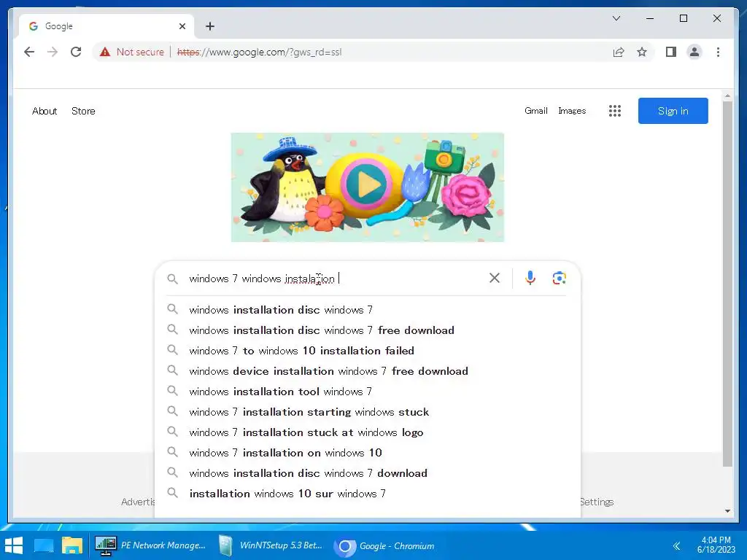Click the browser Back arrow
This screenshot has width=747, height=560.
click(x=29, y=52)
